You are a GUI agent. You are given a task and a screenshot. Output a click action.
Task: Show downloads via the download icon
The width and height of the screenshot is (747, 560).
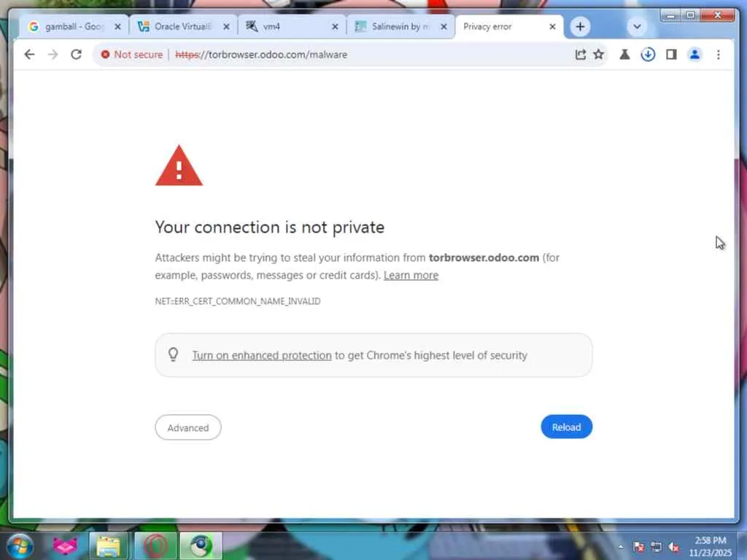[x=648, y=55]
